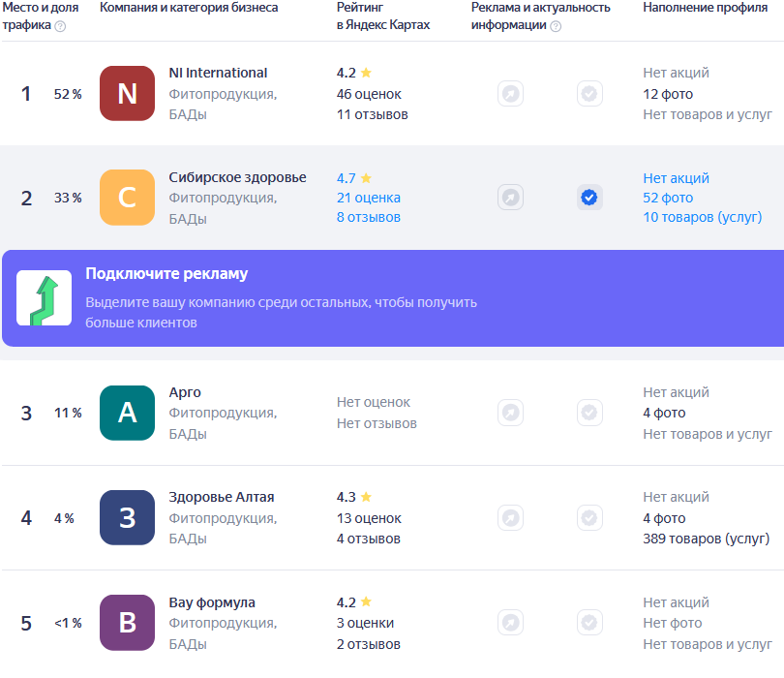Click '3 оценки' for Вау формула
The width and height of the screenshot is (784, 678).
coord(365,623)
